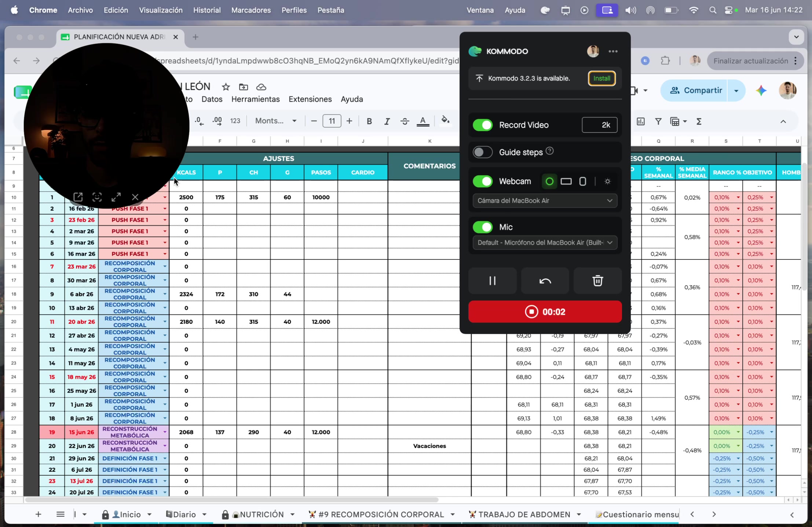Open the fill color paint bucket

tap(445, 121)
